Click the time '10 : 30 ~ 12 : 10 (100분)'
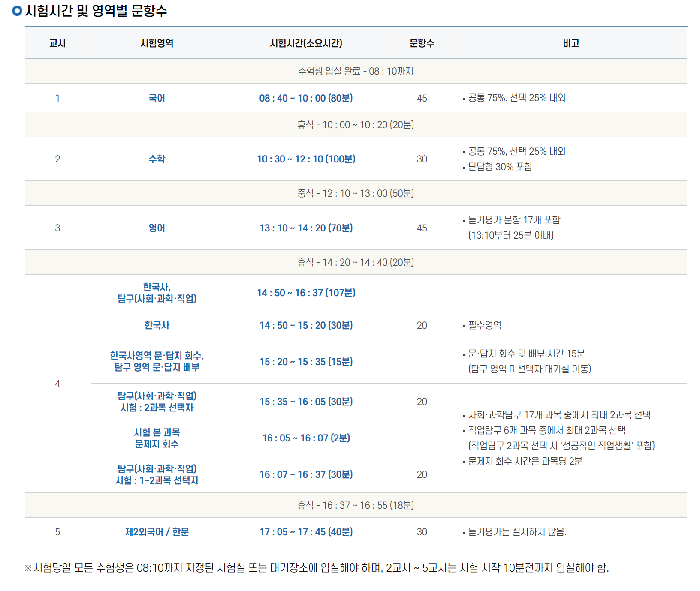Image resolution: width=700 pixels, height=591 pixels. coord(306,159)
